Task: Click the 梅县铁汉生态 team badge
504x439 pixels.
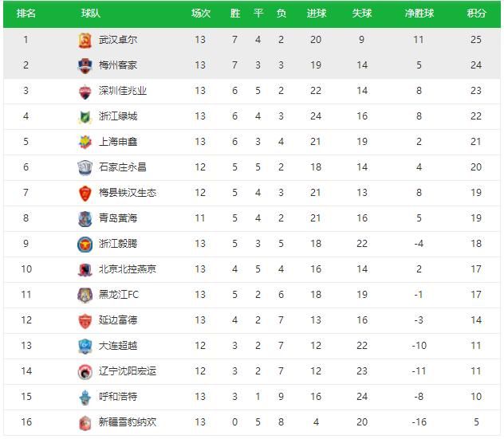Action: [85, 193]
